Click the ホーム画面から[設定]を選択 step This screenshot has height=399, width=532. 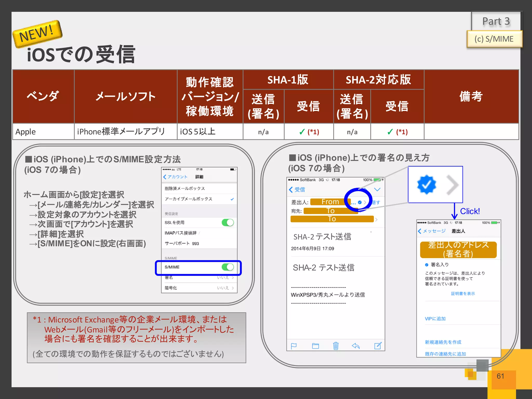pos(74,195)
